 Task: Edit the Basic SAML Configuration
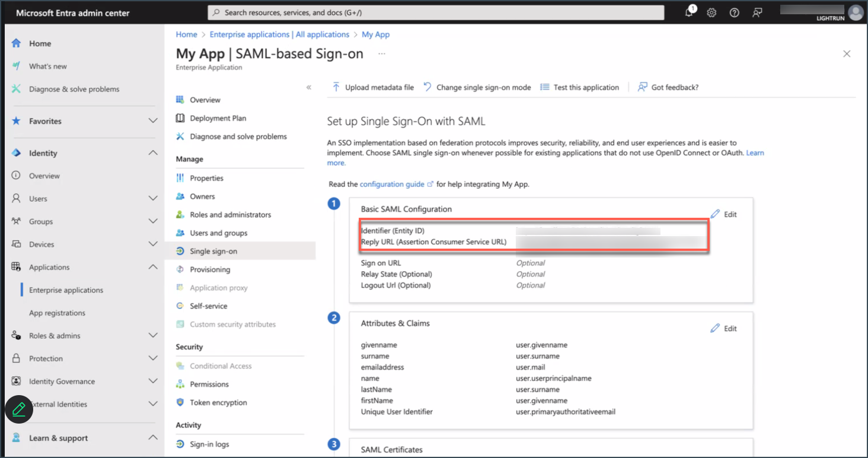coord(724,214)
